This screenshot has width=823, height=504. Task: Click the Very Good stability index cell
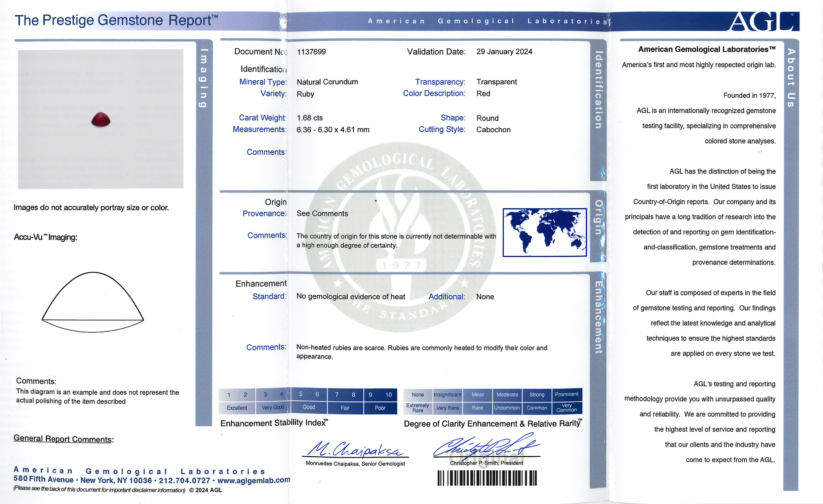273,408
